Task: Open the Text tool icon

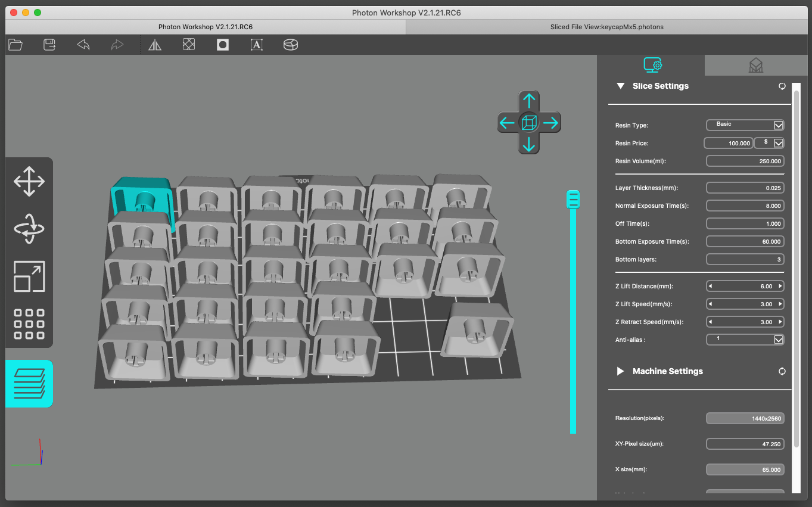Action: coord(257,45)
